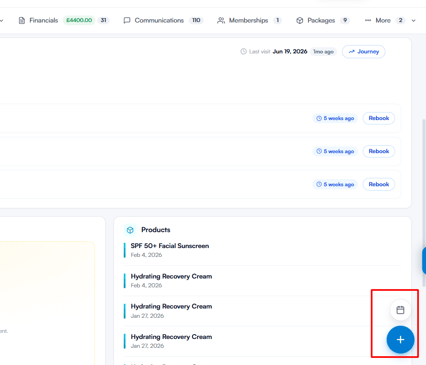
Task: Expand the More menu
Action: [x=390, y=20]
